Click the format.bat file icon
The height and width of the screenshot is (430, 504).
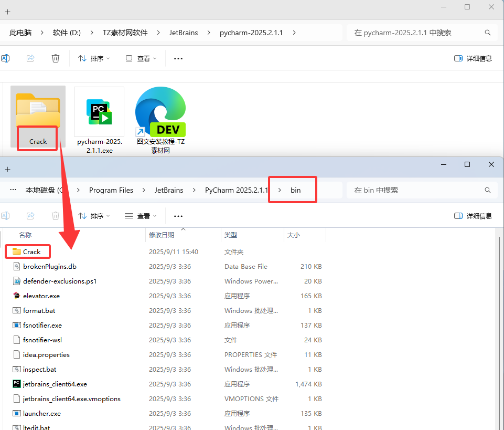click(17, 310)
